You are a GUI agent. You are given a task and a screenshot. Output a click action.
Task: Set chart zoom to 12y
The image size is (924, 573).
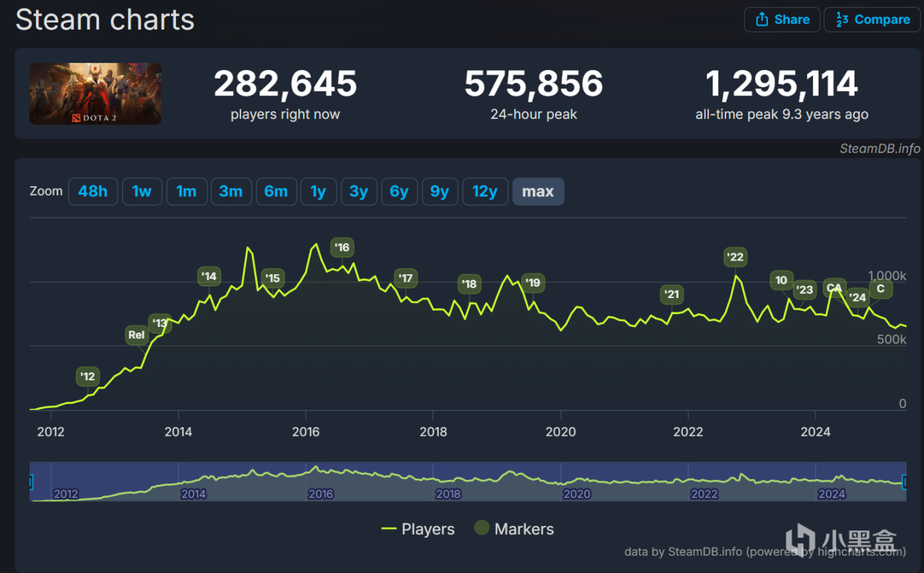click(x=485, y=192)
